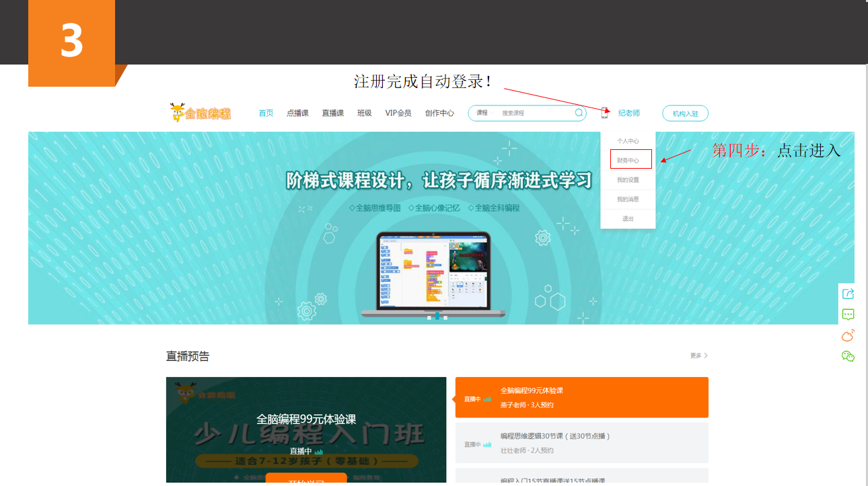Image resolution: width=868 pixels, height=486 pixels.
Task: Click the 更多 link in 直播预告
Action: click(x=698, y=356)
